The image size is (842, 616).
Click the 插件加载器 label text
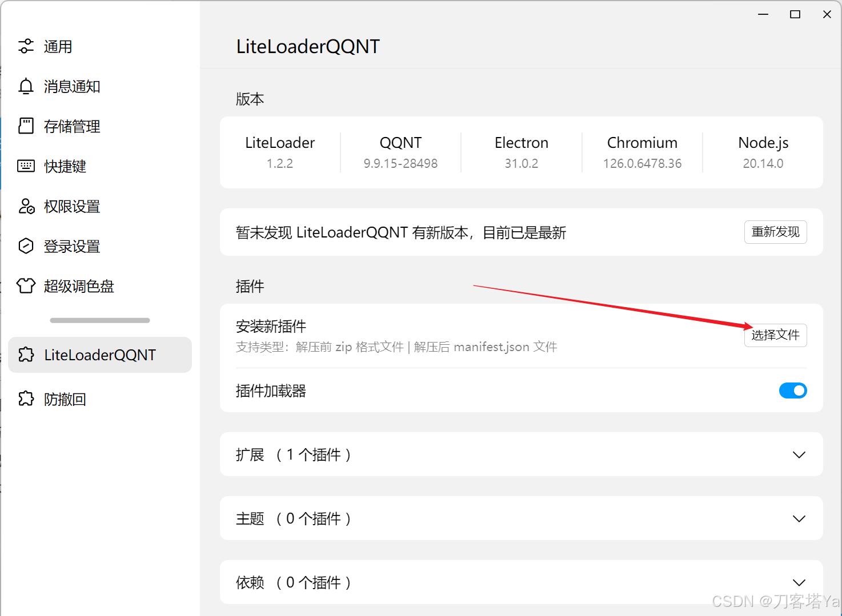pyautogui.click(x=271, y=391)
